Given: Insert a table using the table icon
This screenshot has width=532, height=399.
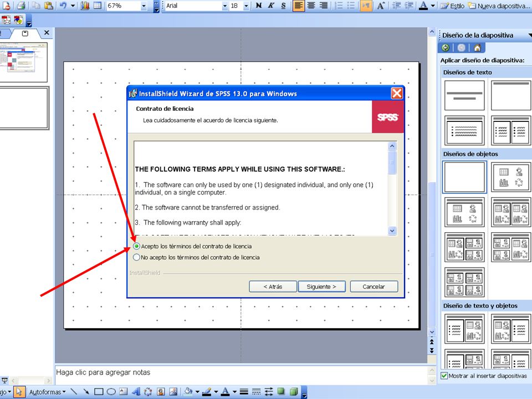Looking at the screenshot, I should coord(98,6).
